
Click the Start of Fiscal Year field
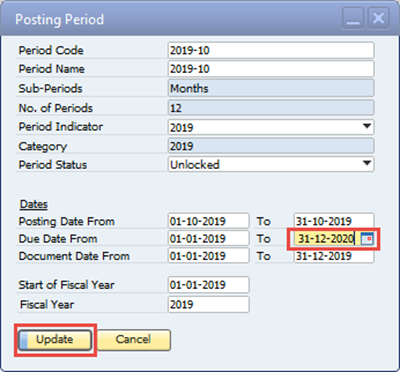209,285
